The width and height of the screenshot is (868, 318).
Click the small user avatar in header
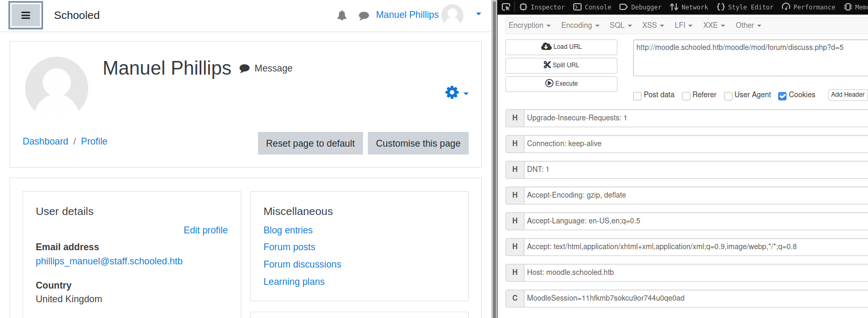(x=452, y=15)
